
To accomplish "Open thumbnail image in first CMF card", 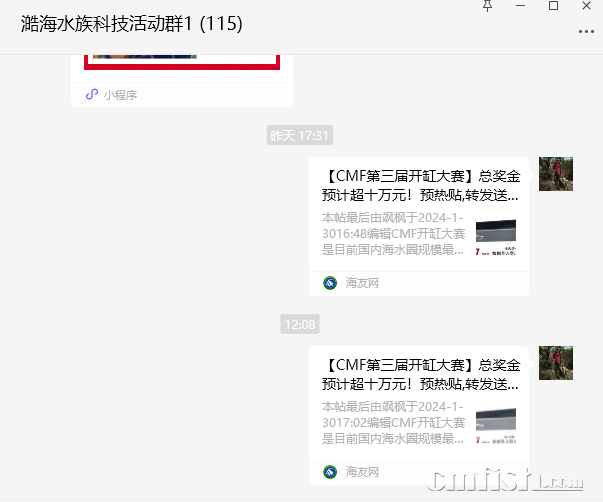I will tap(496, 237).
